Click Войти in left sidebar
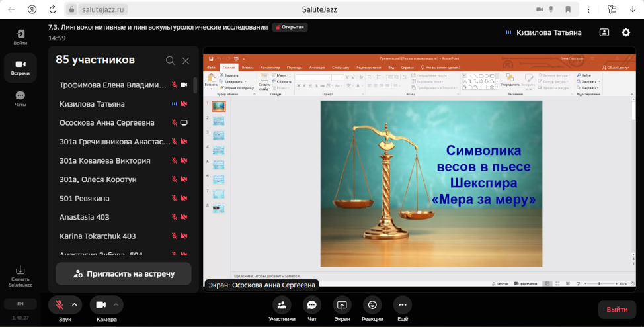Image resolution: width=644 pixels, height=327 pixels. [20, 37]
